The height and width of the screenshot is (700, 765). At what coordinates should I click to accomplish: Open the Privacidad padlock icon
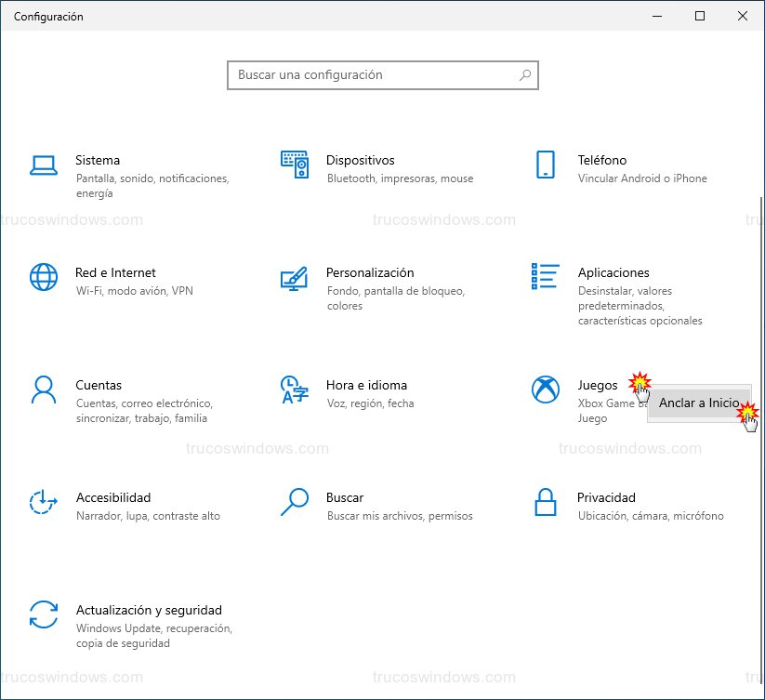click(x=546, y=502)
